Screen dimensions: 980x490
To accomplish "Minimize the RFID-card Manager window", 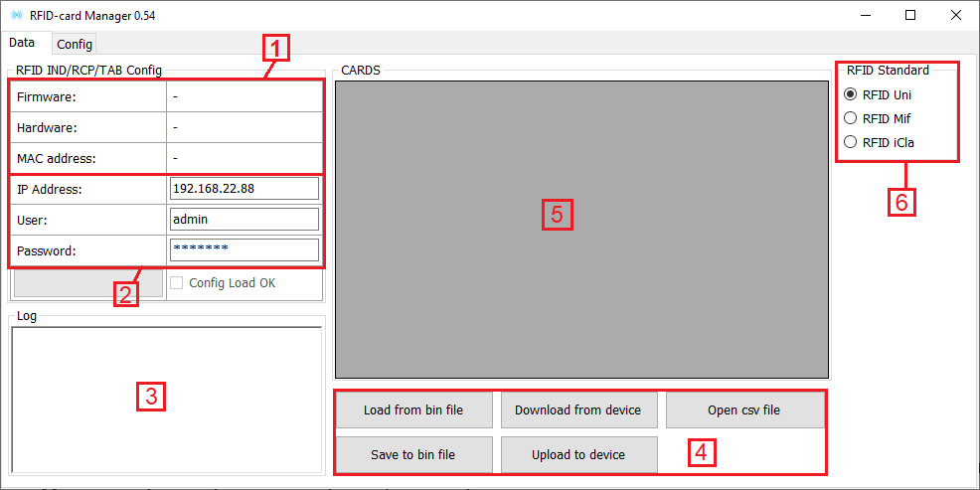I will click(x=865, y=16).
